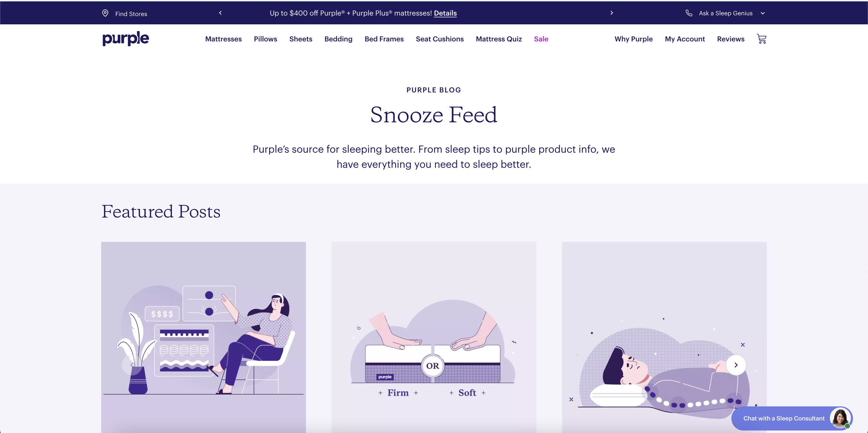Open the My Account link
This screenshot has height=433, width=868.
pos(685,39)
